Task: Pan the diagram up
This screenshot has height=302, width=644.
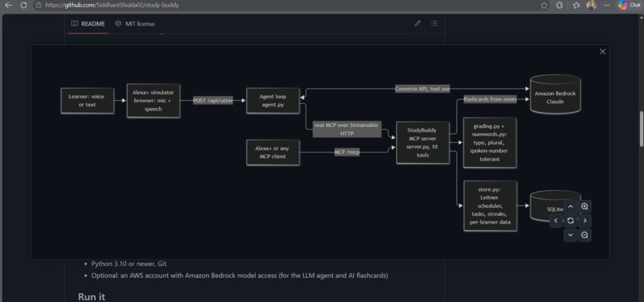Action: tap(570, 206)
